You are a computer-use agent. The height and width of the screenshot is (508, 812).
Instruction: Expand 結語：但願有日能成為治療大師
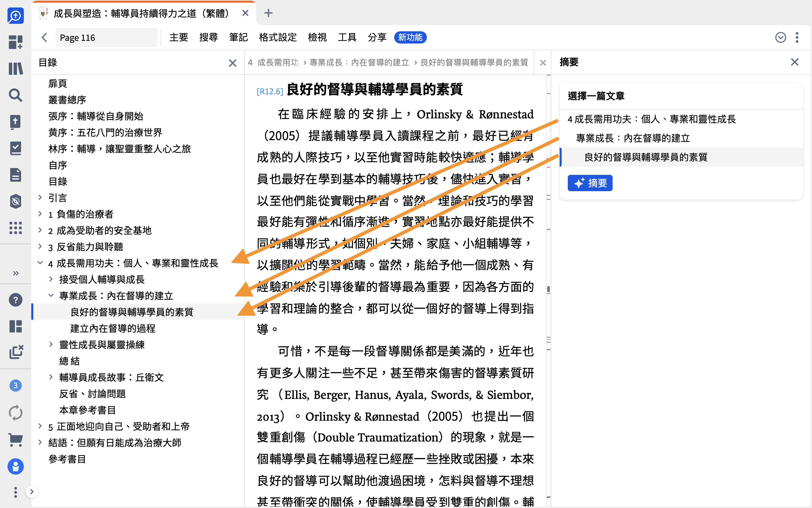[x=40, y=442]
